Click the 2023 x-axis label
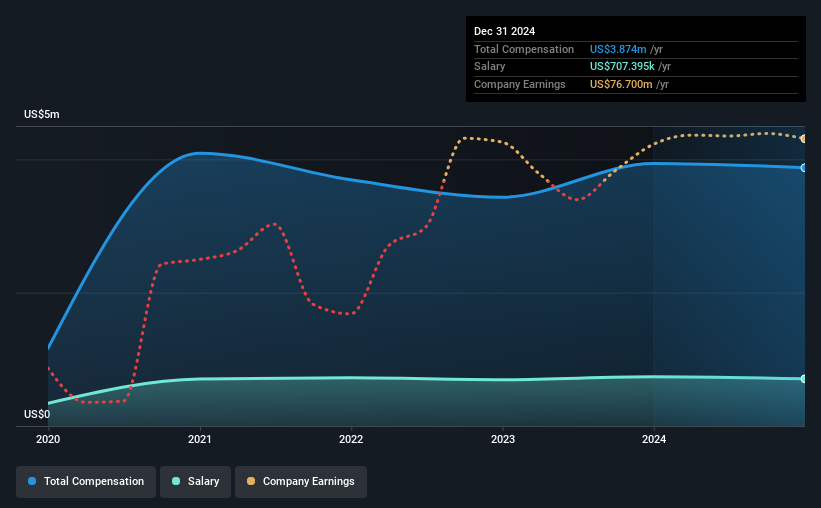 (x=503, y=439)
